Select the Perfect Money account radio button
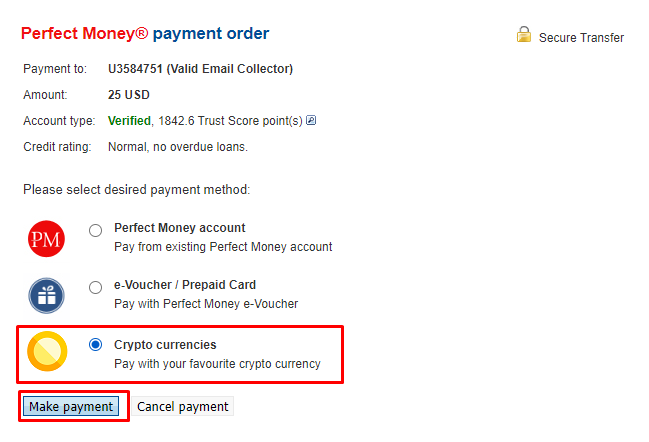 coord(96,230)
